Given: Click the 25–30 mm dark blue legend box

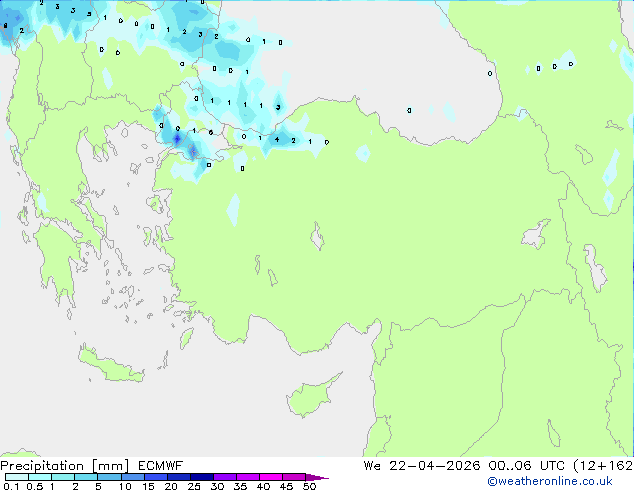Looking at the screenshot, I should click(202, 477).
